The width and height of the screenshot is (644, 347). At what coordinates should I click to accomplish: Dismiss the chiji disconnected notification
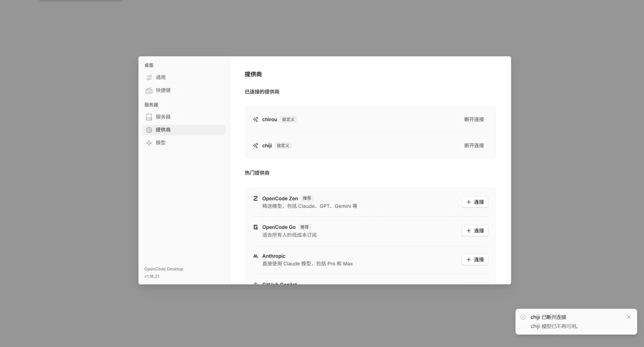(x=629, y=317)
